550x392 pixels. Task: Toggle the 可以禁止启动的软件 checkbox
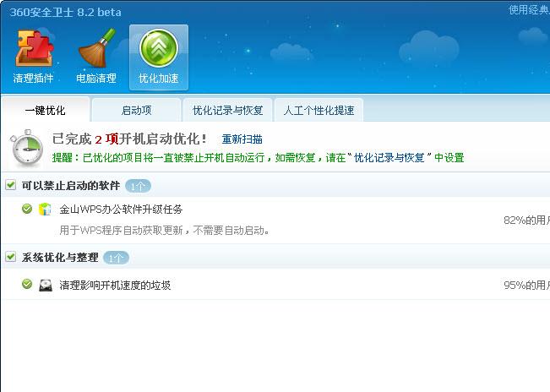10,185
